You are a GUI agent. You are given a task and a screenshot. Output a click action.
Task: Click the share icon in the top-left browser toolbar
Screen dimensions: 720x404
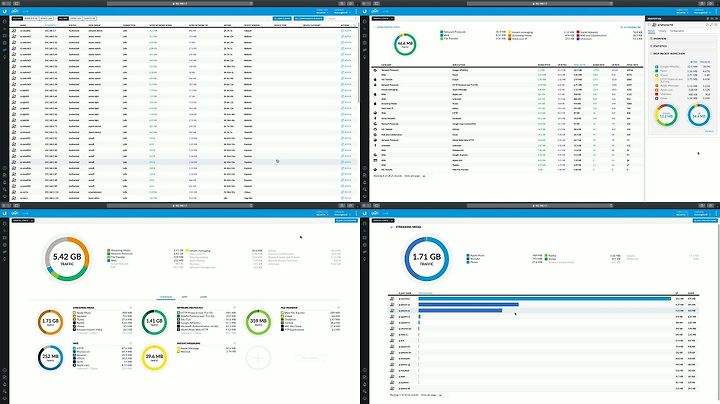click(342, 3)
